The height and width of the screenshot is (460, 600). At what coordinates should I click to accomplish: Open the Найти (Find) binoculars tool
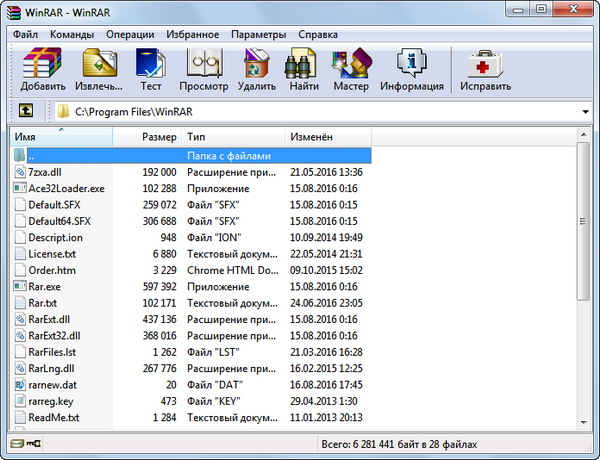point(304,68)
